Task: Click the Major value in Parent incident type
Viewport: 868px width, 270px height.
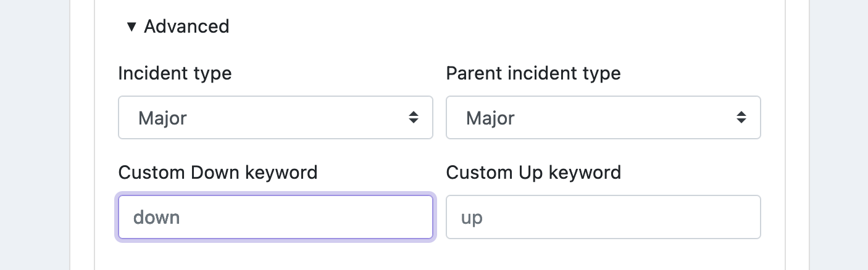Action: pyautogui.click(x=490, y=118)
